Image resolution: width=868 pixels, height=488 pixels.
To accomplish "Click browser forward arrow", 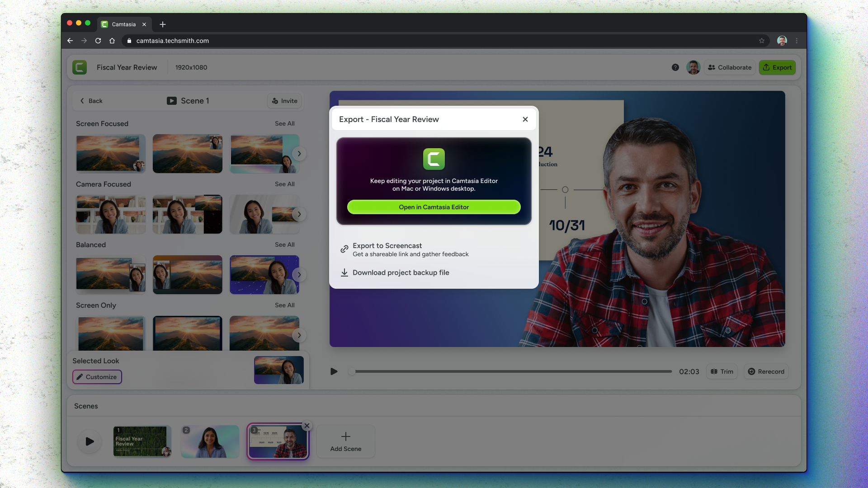I will tap(84, 41).
